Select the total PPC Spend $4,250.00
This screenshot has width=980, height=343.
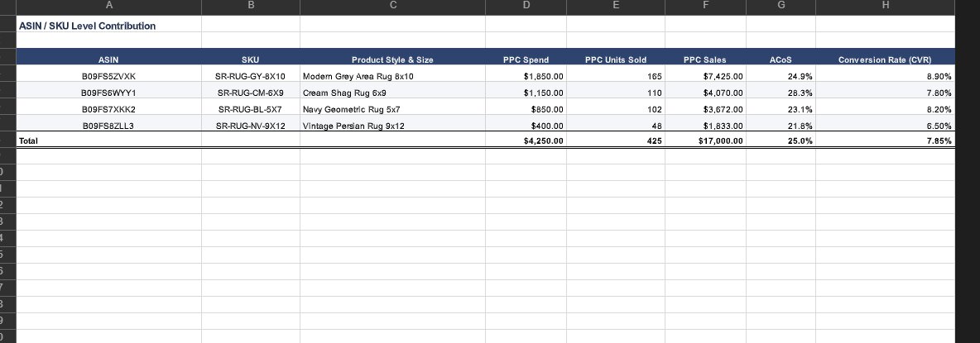coord(526,141)
